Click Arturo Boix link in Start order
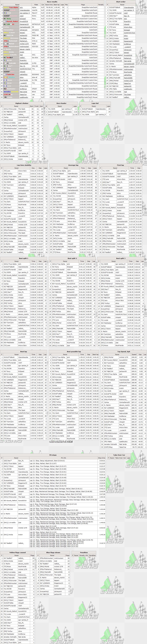Screen dimensions: 147x644 tap(128, 27)
